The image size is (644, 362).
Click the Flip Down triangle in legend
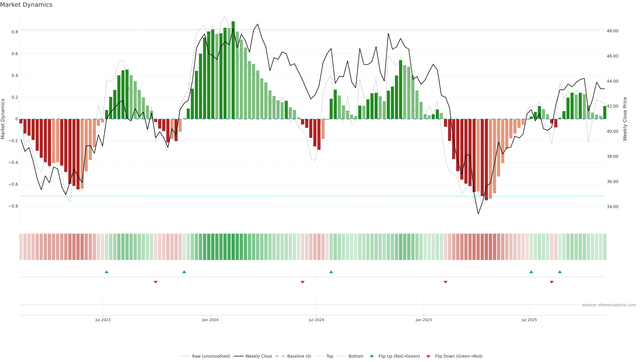(x=428, y=356)
